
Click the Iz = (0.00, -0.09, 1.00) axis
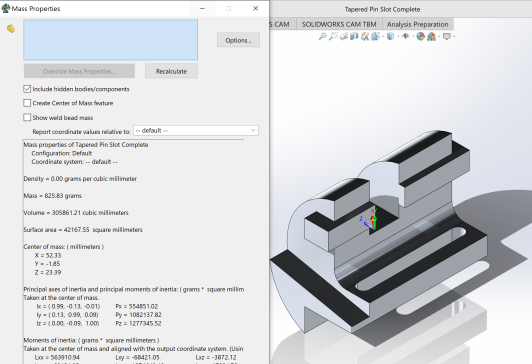point(68,323)
